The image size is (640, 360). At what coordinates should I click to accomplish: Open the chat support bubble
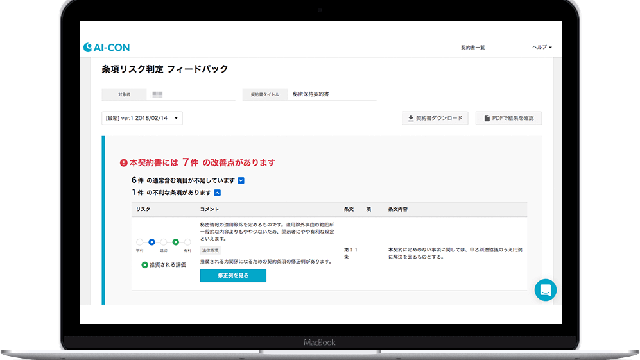click(x=546, y=290)
